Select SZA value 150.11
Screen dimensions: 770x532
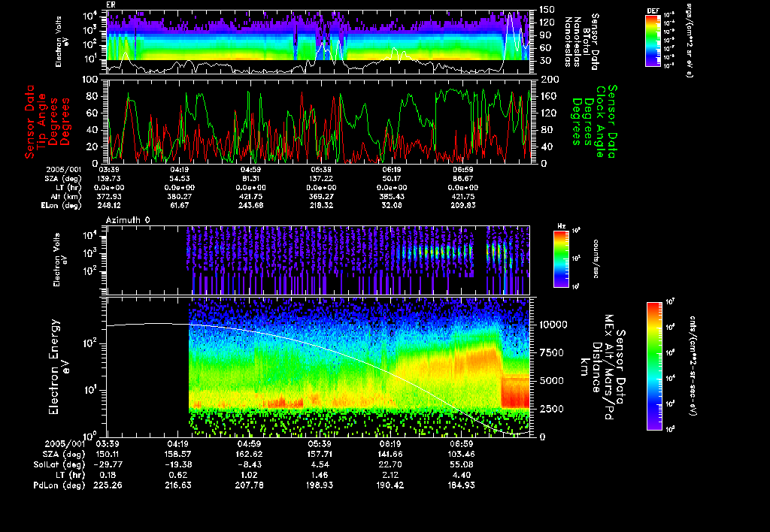click(108, 454)
